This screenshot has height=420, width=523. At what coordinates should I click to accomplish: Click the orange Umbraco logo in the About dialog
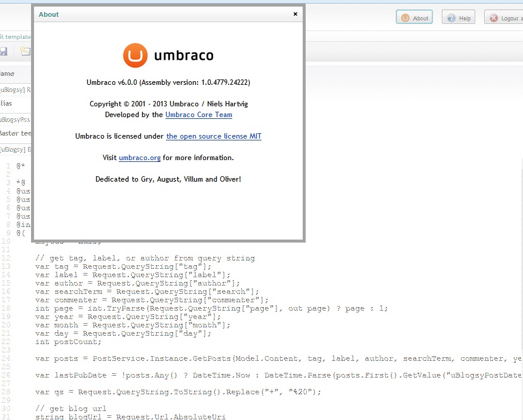coord(135,56)
